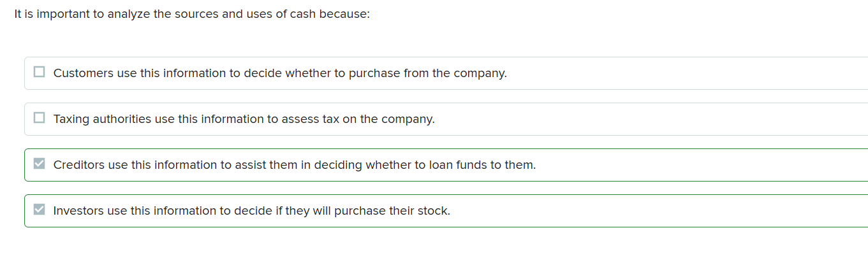Pick the answer text about investors buying stock
Image resolution: width=868 pixels, height=258 pixels.
[251, 211]
